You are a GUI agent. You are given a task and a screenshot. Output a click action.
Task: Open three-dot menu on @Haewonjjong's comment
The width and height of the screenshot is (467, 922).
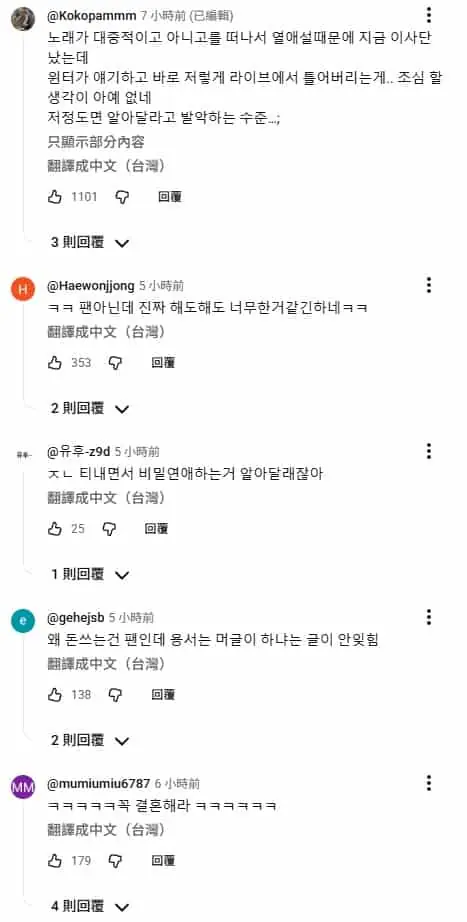pos(429,285)
